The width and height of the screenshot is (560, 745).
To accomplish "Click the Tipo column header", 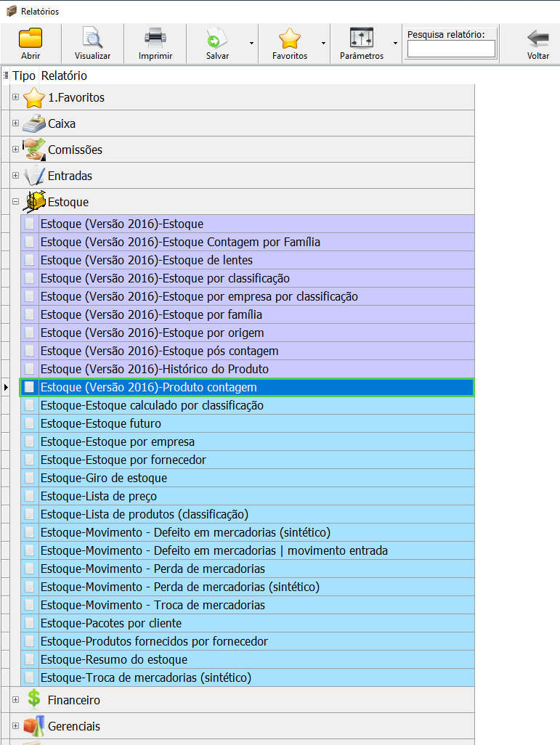I will (x=24, y=76).
